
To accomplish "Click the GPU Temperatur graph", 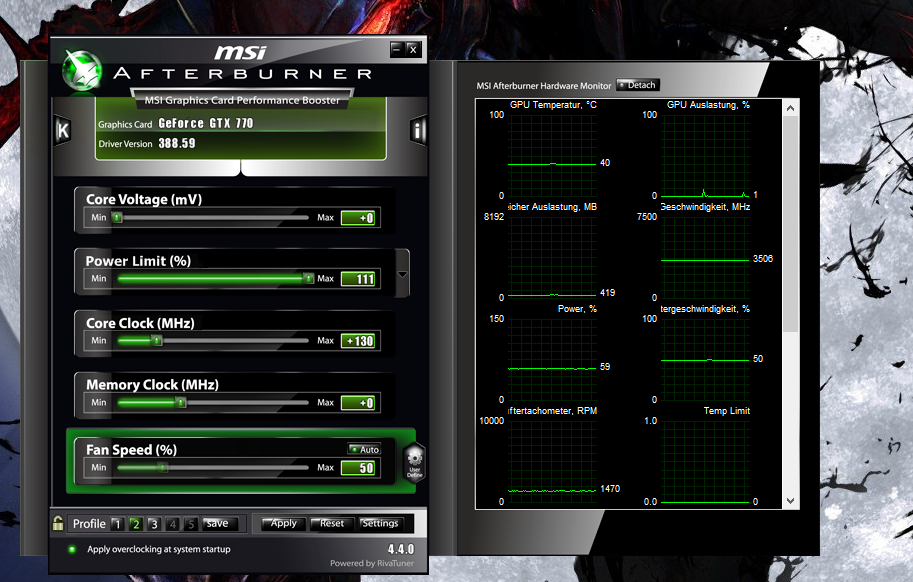I will tap(552, 155).
